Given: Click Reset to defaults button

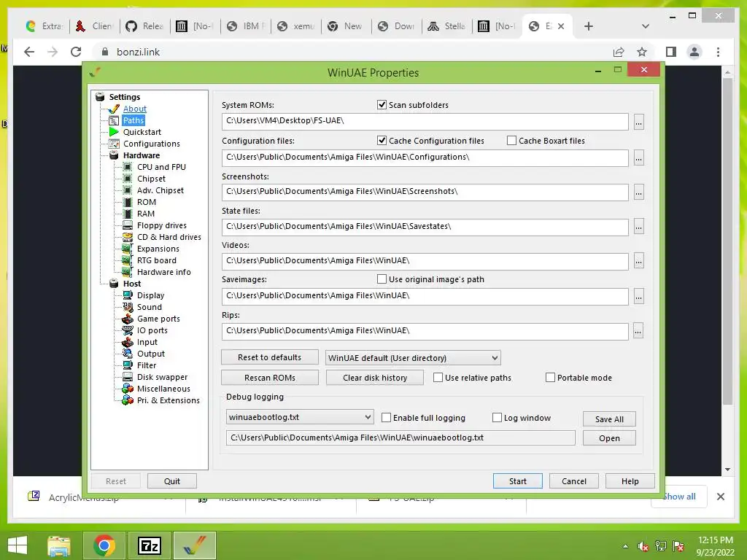Looking at the screenshot, I should coord(270,357).
